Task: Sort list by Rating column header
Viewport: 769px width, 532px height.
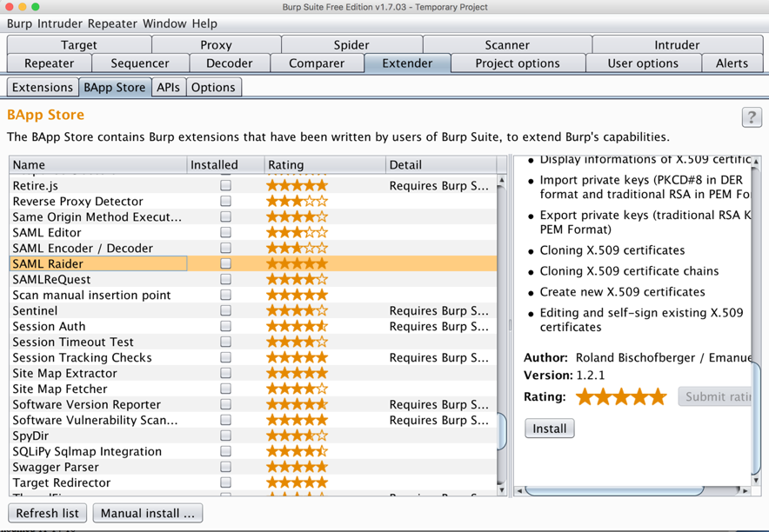Action: [x=324, y=164]
